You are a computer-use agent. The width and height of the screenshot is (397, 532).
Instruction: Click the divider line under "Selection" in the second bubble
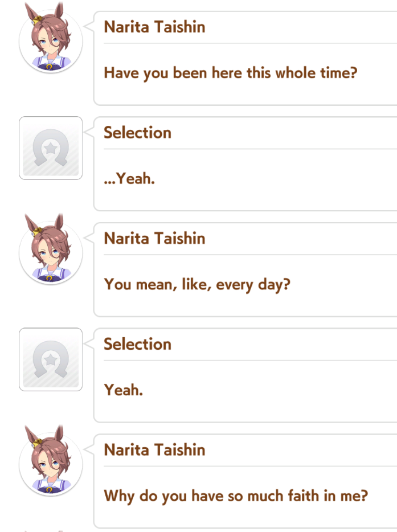click(250, 149)
